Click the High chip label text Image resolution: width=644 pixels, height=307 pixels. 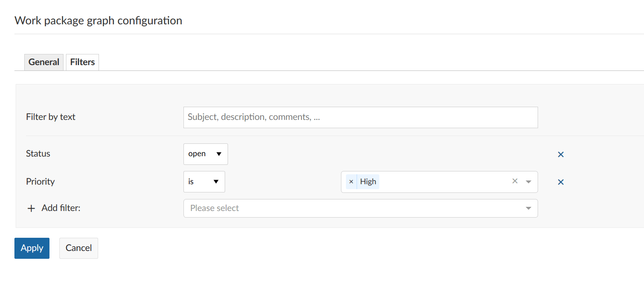click(x=368, y=182)
